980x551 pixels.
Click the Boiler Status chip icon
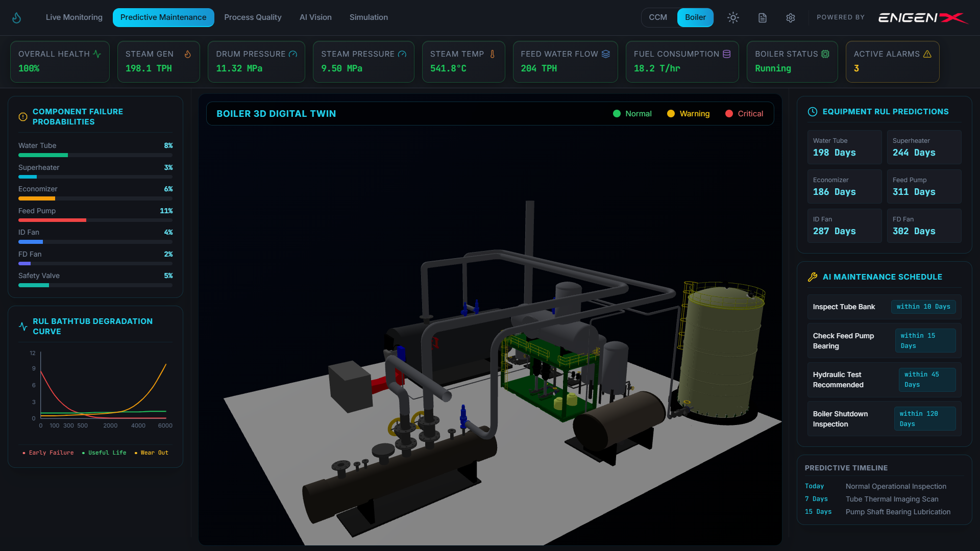(825, 54)
